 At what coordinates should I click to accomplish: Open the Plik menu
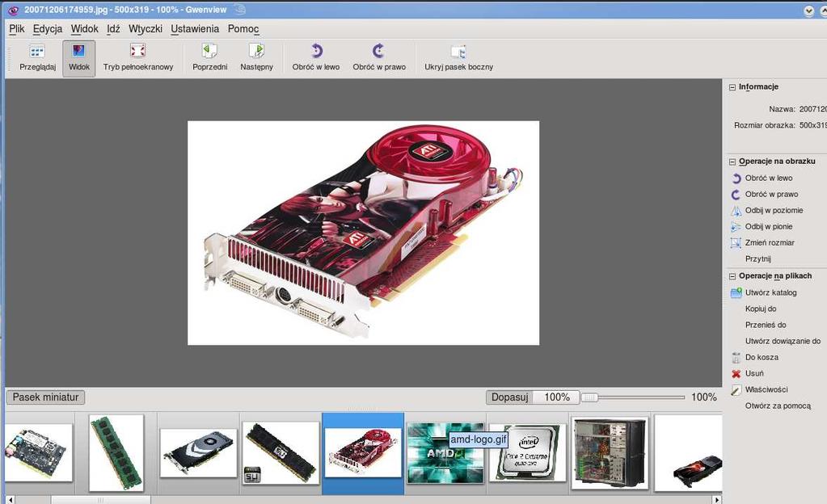17,28
